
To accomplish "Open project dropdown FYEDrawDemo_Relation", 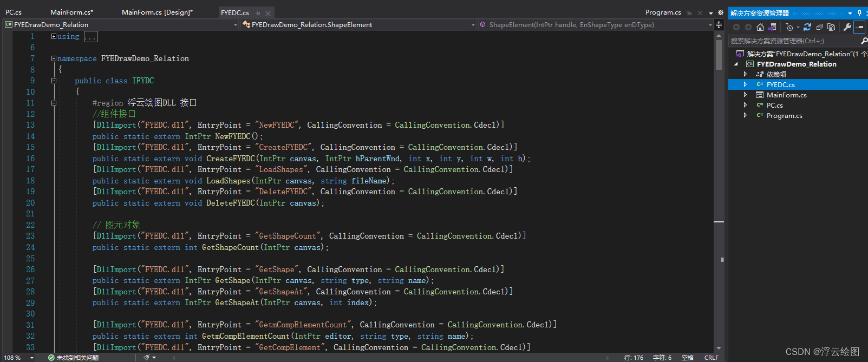I will [x=121, y=25].
